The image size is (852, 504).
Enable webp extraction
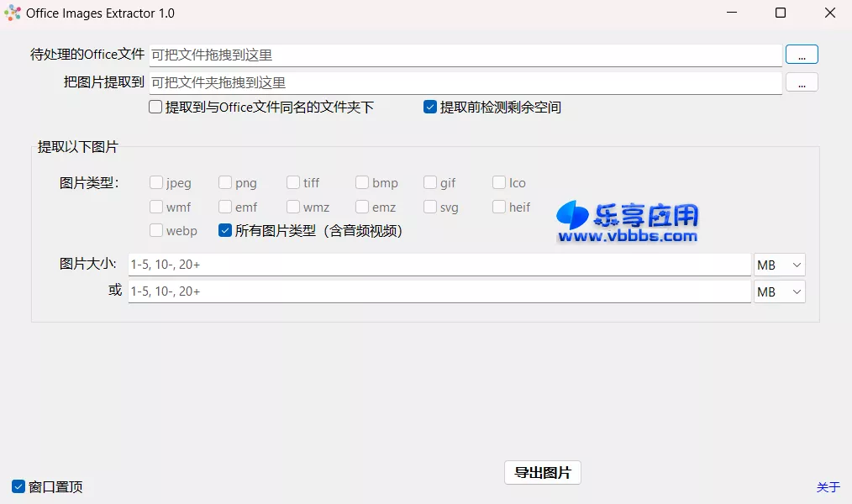(x=155, y=230)
